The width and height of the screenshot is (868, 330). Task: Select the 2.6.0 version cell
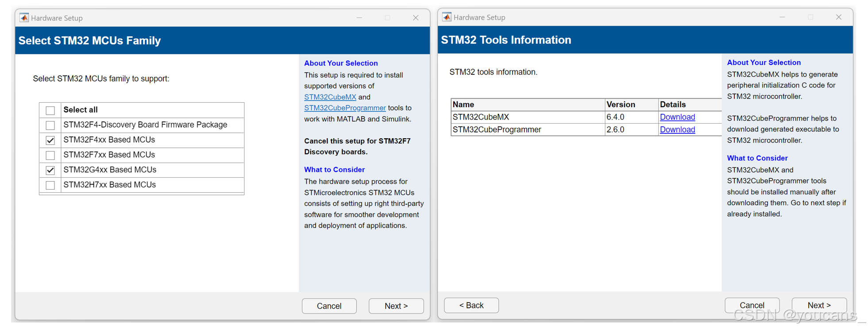click(x=632, y=130)
